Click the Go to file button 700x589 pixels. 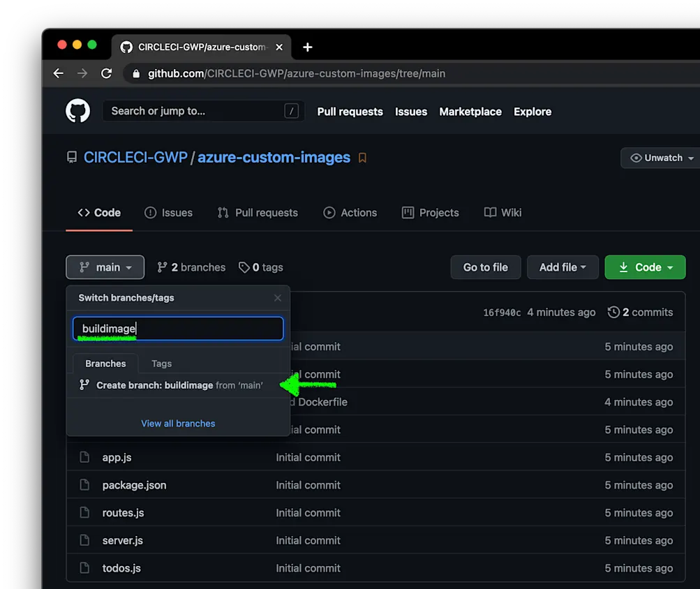point(485,267)
